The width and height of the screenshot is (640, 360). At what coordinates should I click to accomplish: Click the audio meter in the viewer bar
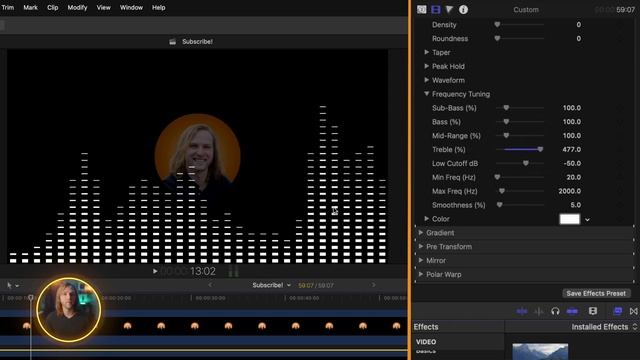click(233, 271)
